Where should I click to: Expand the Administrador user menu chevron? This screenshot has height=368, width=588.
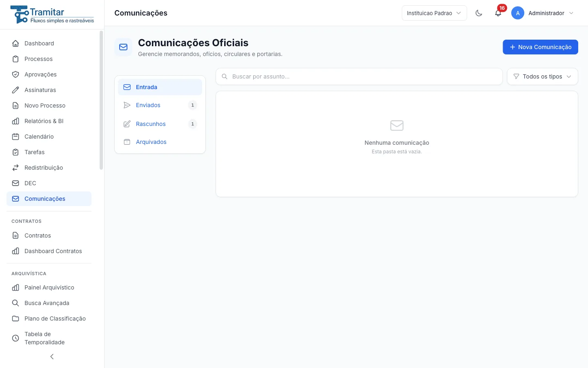pos(571,13)
